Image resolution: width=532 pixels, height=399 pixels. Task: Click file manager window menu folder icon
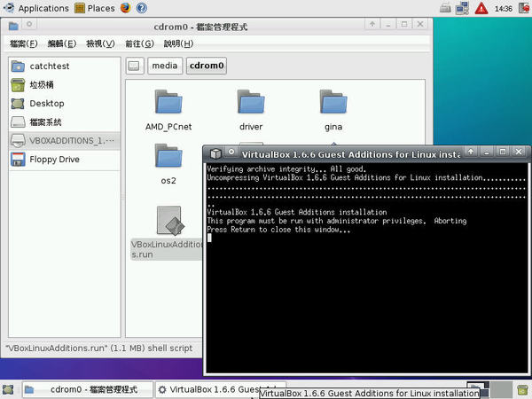[x=13, y=26]
